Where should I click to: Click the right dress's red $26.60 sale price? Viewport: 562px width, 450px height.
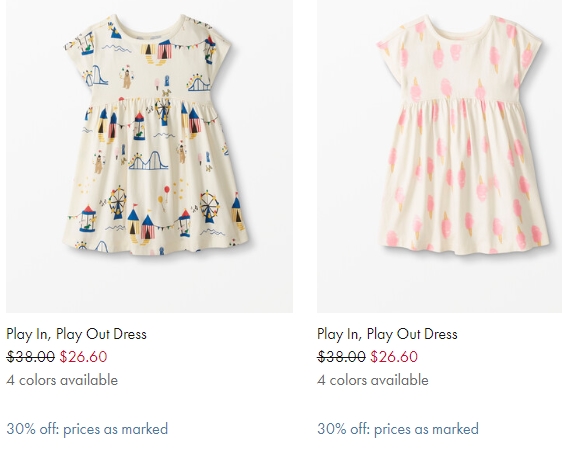tap(394, 356)
